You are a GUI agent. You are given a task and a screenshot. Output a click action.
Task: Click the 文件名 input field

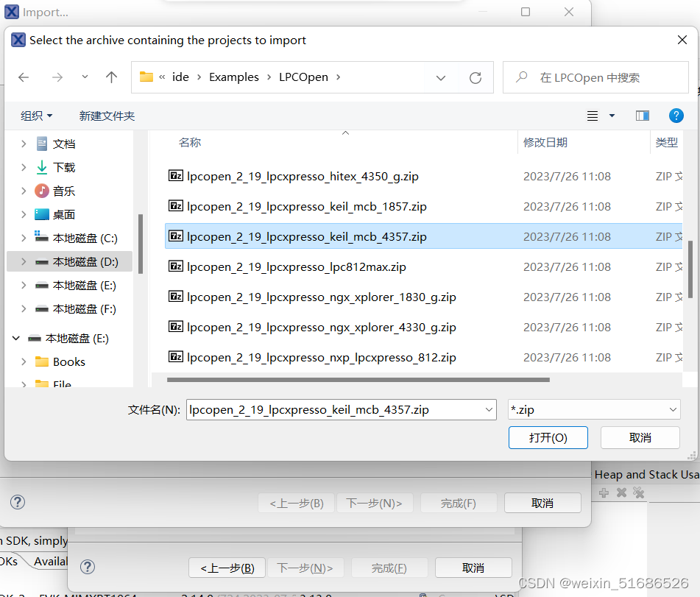tap(339, 409)
